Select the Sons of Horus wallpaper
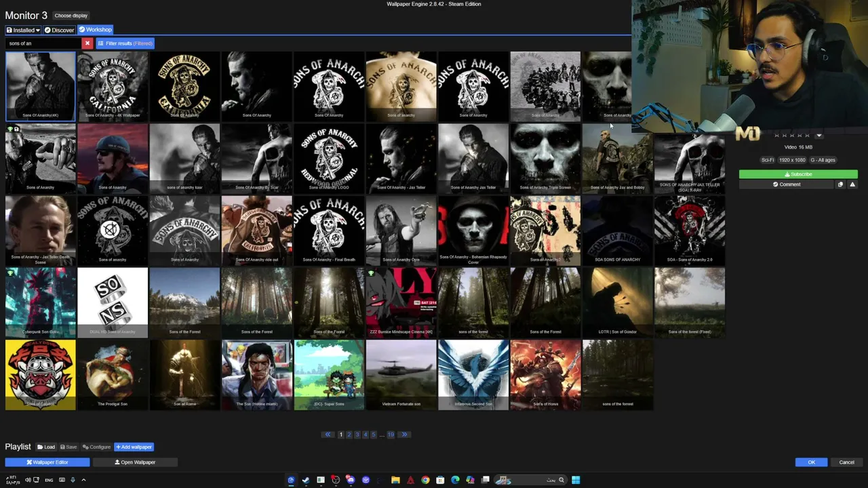Viewport: 868px width, 488px height. (x=545, y=375)
